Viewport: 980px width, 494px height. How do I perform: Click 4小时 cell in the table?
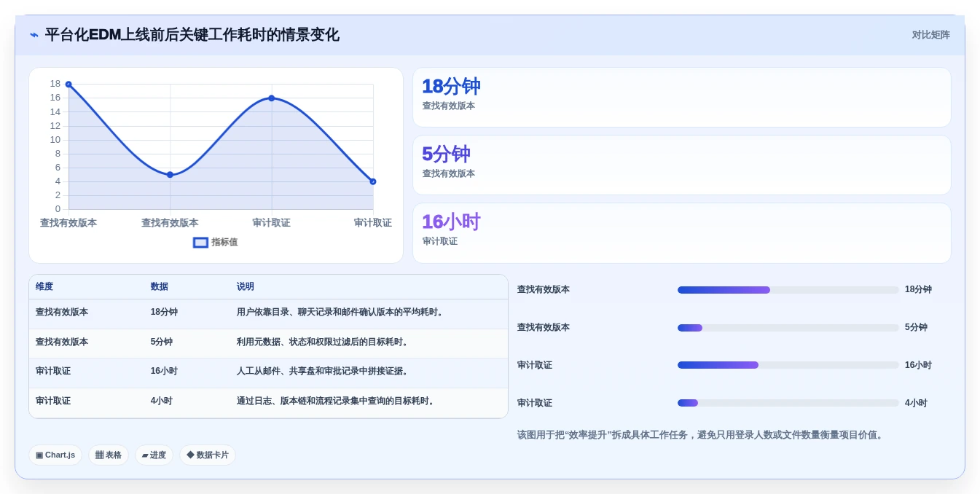(162, 401)
